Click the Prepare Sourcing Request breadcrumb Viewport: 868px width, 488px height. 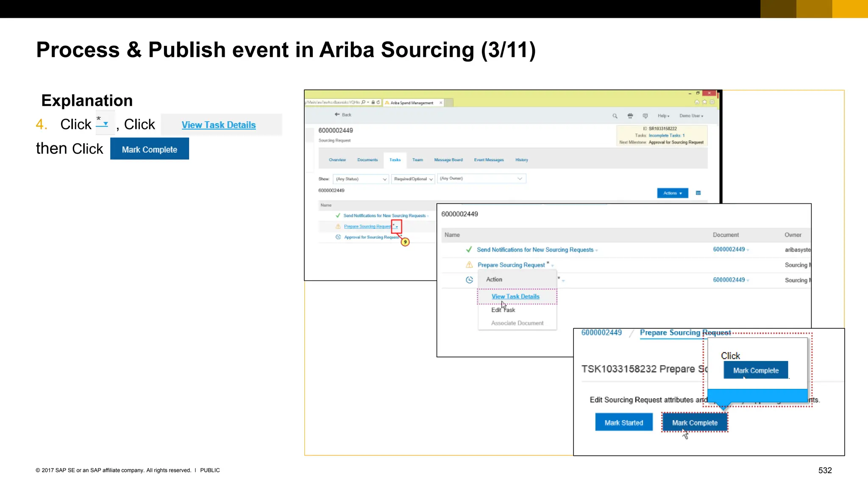(x=685, y=333)
